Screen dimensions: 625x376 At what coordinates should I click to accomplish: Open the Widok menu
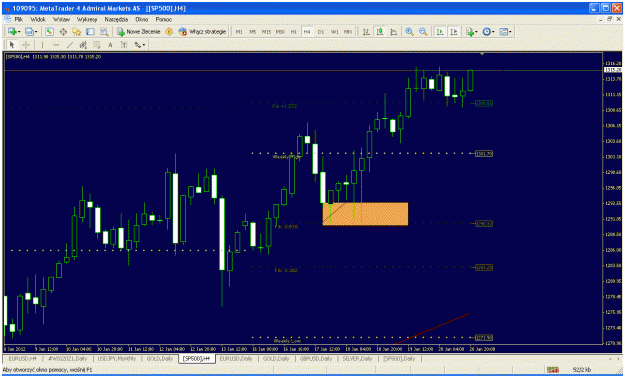38,19
